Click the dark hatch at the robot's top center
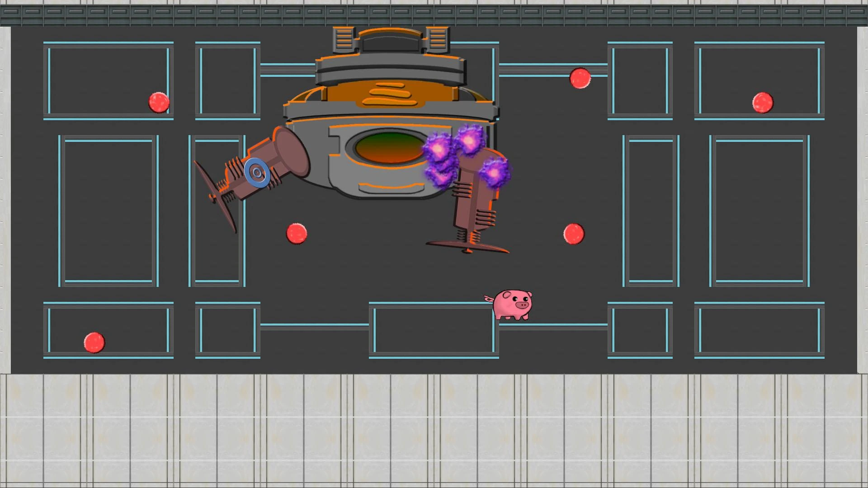 point(391,44)
